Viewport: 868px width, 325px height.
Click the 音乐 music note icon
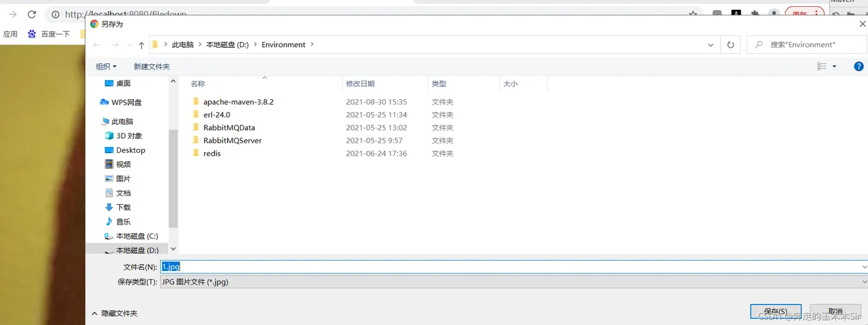(109, 221)
